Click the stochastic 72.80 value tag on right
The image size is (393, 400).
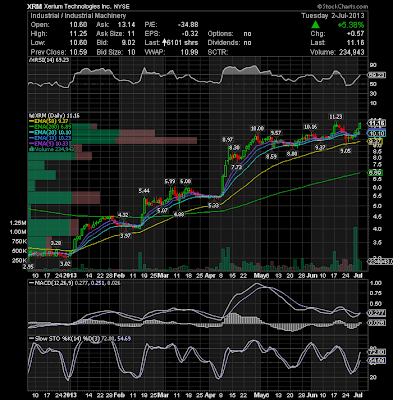pos(377,352)
